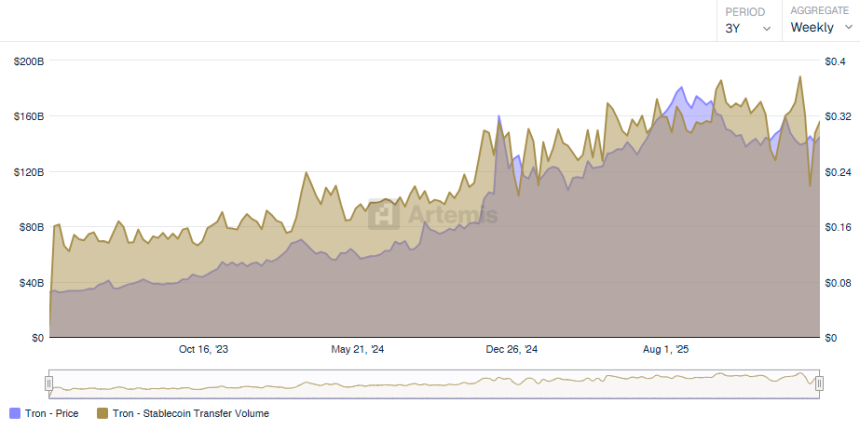
Task: Click inside the mini navigator chart preview
Action: pyautogui.click(x=433, y=383)
